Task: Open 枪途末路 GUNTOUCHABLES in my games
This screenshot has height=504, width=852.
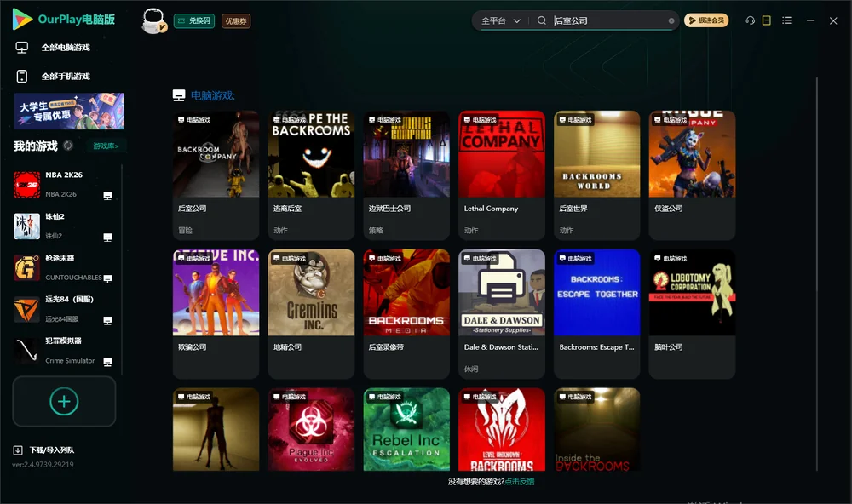Action: pyautogui.click(x=62, y=267)
